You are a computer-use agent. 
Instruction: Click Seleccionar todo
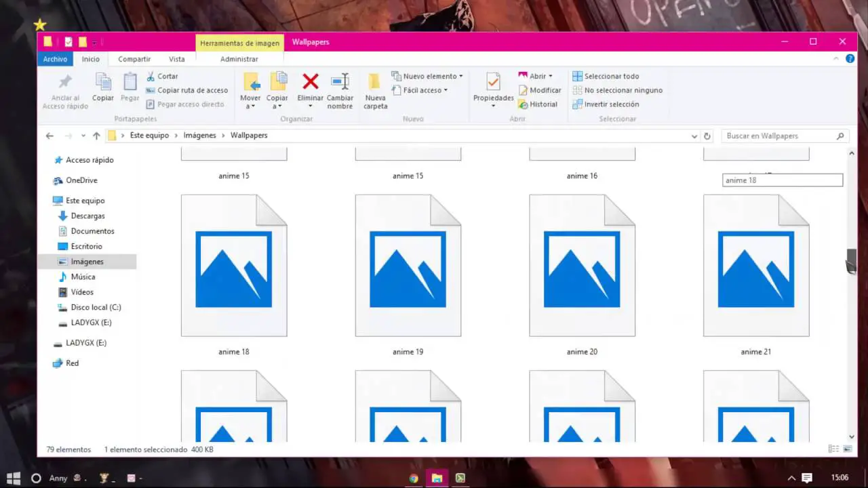point(606,77)
